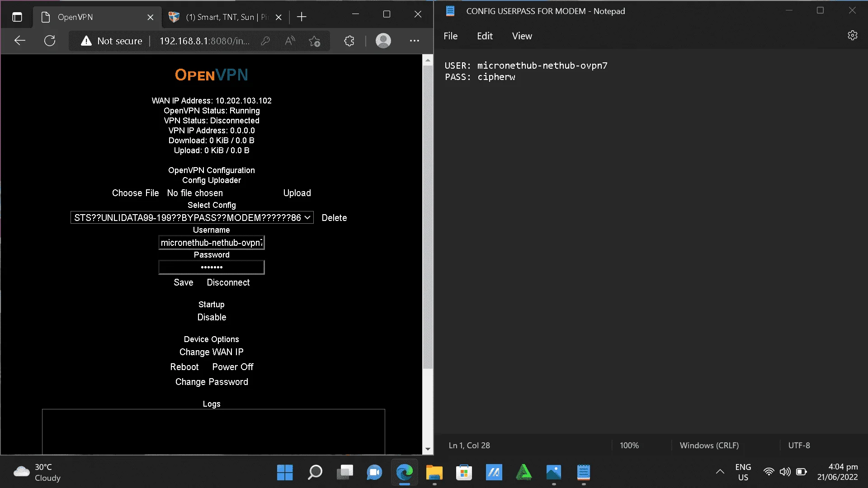This screenshot has width=868, height=488.
Task: Click the Choose File button
Action: tap(136, 193)
